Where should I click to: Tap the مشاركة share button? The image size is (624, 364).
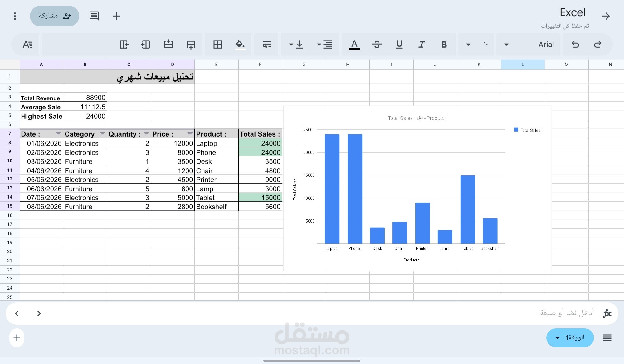55,16
